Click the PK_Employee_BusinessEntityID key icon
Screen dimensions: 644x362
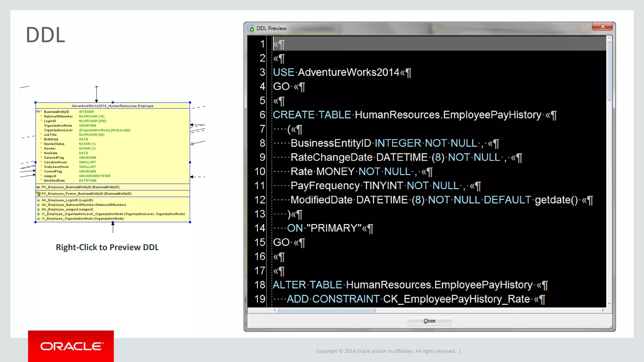38,187
